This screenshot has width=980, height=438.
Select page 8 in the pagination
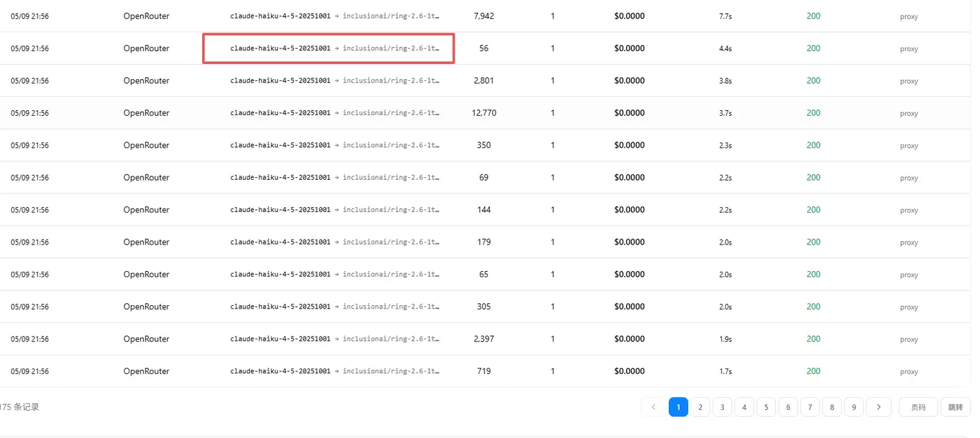point(832,407)
